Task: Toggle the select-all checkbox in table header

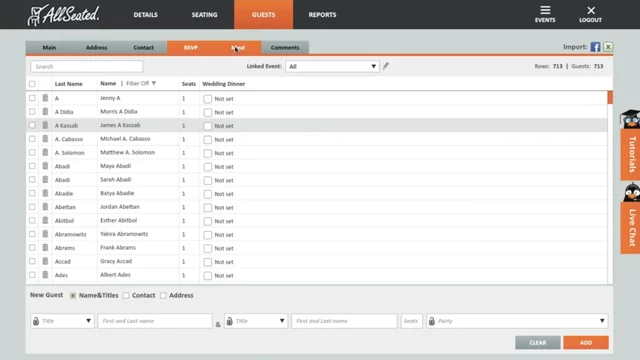Action: [32, 84]
